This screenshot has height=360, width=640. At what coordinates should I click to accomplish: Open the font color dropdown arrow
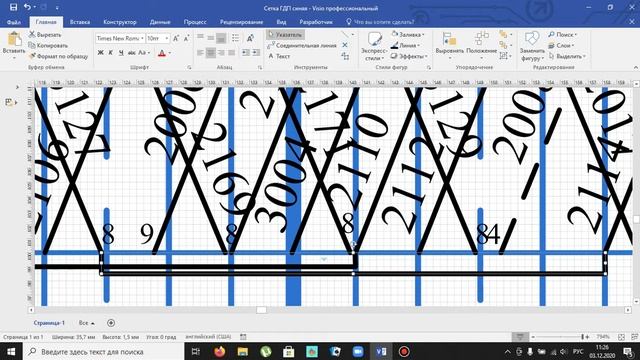tap(170, 53)
